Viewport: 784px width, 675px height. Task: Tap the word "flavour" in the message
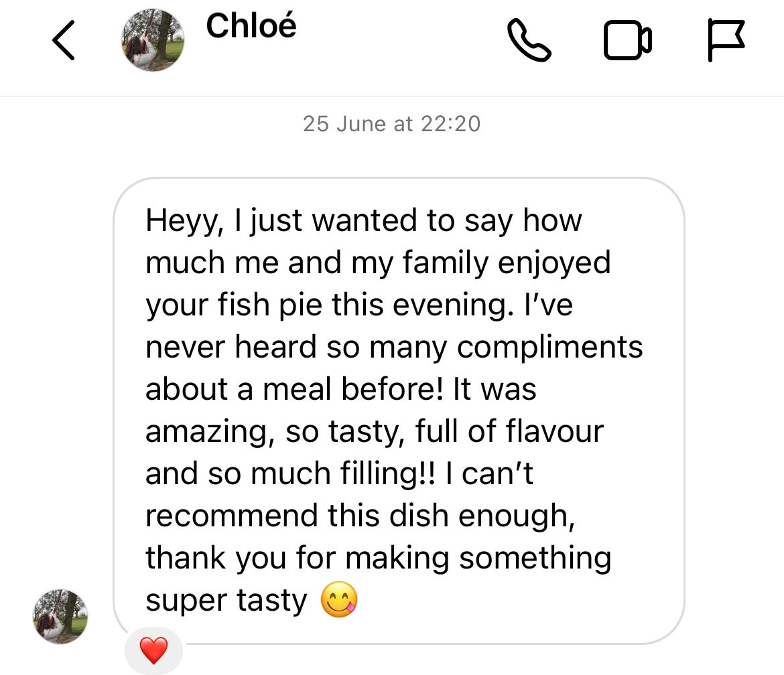tap(554, 431)
